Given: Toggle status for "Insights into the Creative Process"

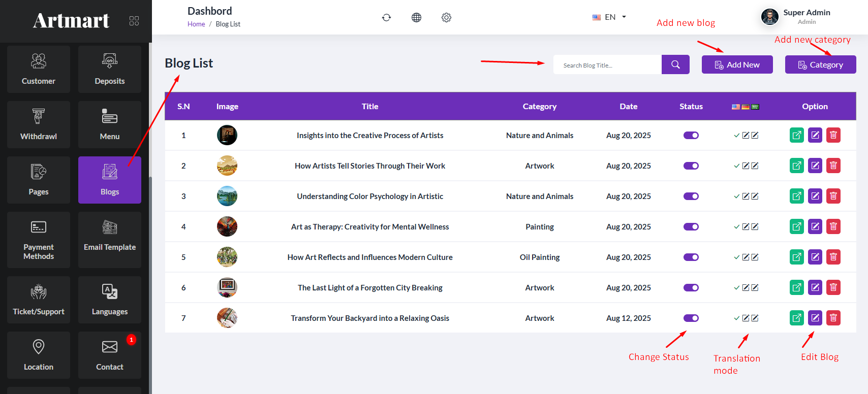Looking at the screenshot, I should click(x=691, y=136).
